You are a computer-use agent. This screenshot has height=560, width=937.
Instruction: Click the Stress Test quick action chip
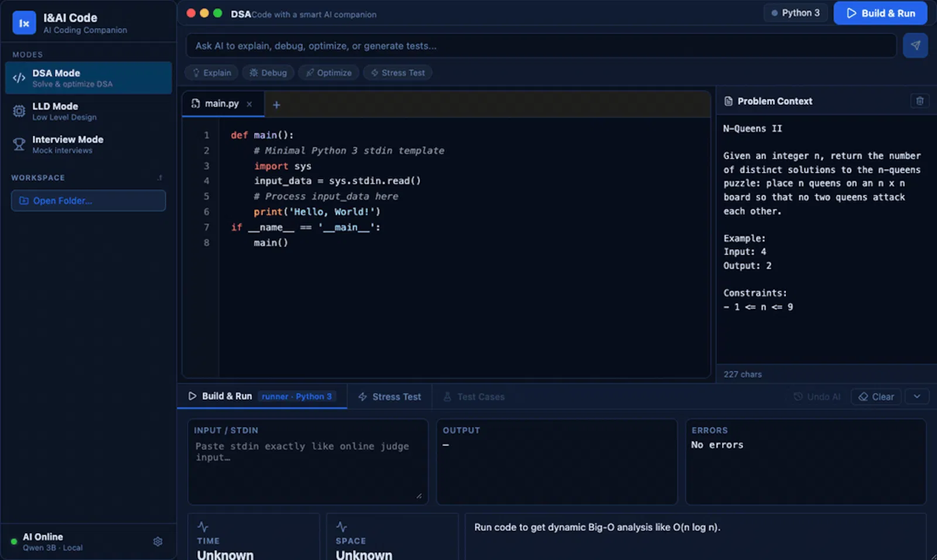pyautogui.click(x=398, y=73)
